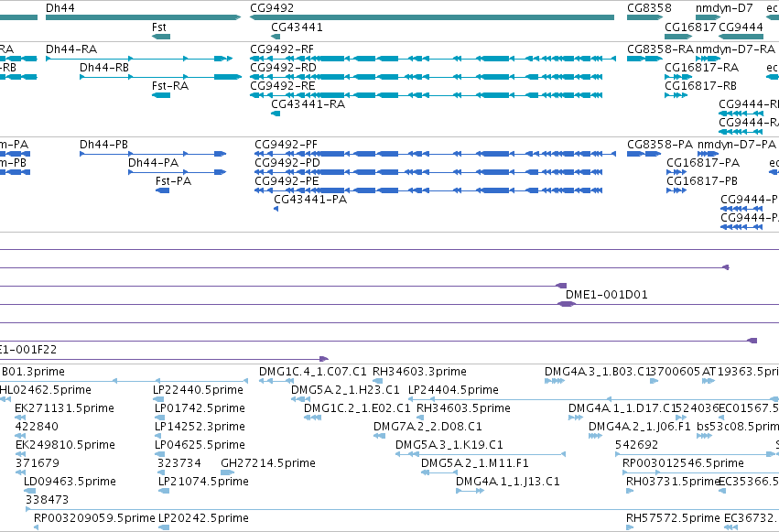Select the CG9492-RF transcript label
The height and width of the screenshot is (532, 779).
tap(282, 49)
